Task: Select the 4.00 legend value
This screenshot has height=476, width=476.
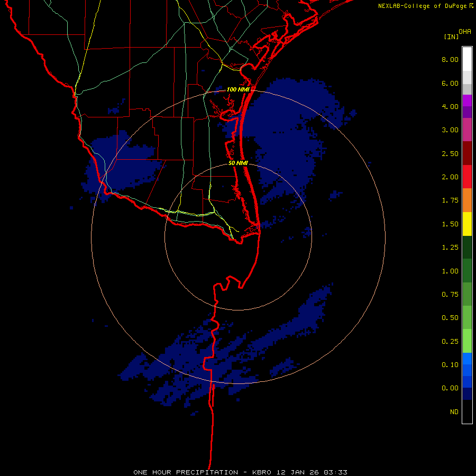Action: pos(450,106)
